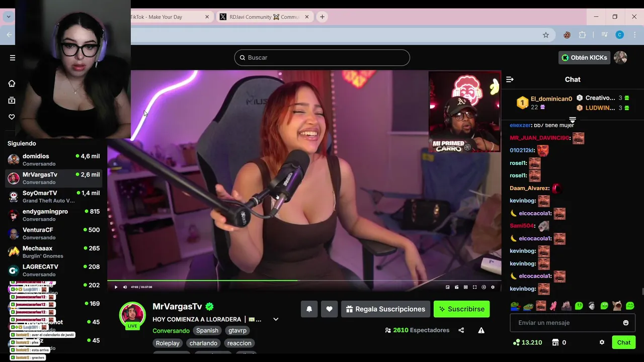Screen dimensions: 644x362
Task: Open VenturaCF channel in sidebar
Action: 53,233
